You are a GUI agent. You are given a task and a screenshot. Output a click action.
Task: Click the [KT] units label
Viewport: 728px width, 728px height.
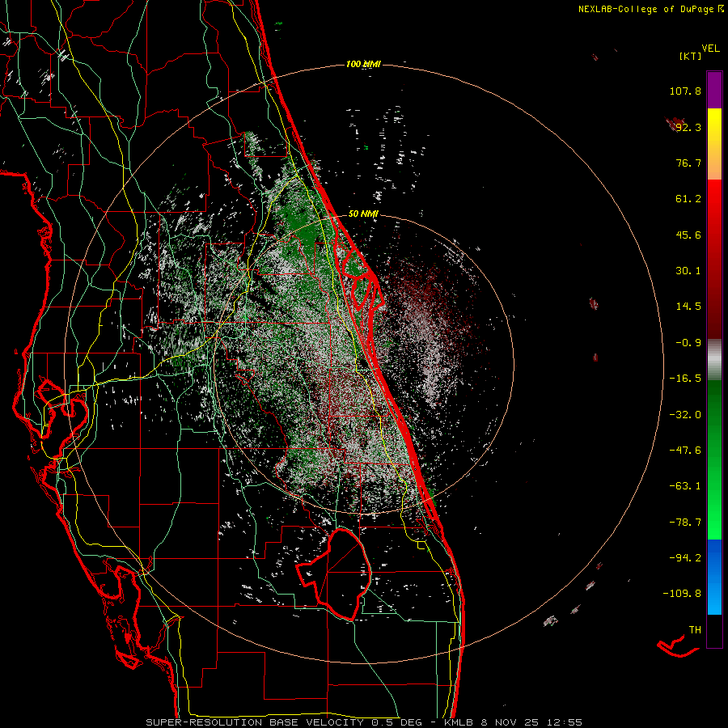tap(691, 56)
